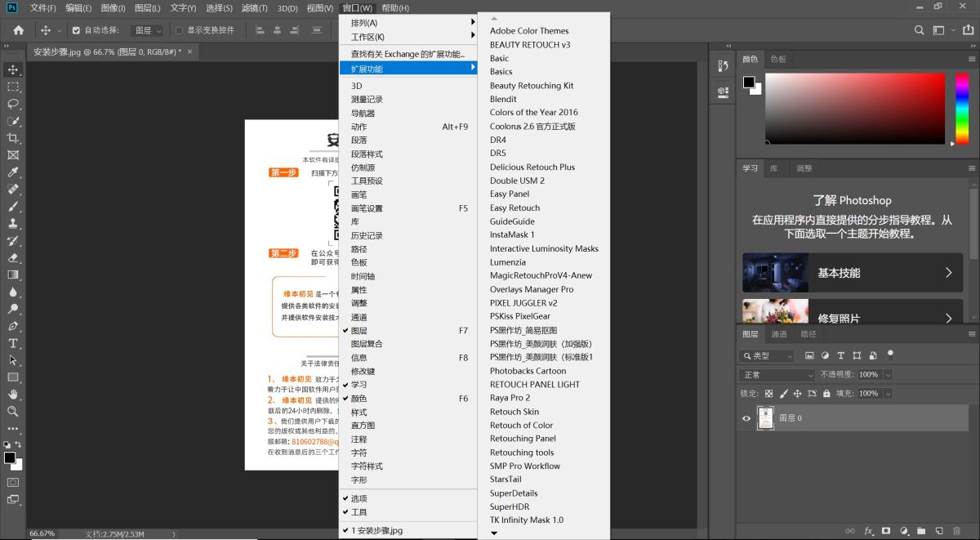Image resolution: width=980 pixels, height=540 pixels.
Task: Select the Zoom tool
Action: (x=13, y=412)
